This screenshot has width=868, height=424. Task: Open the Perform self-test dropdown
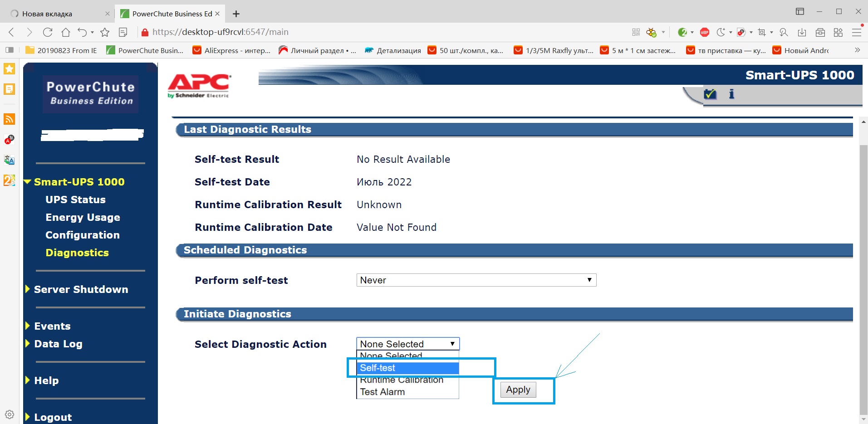(476, 280)
